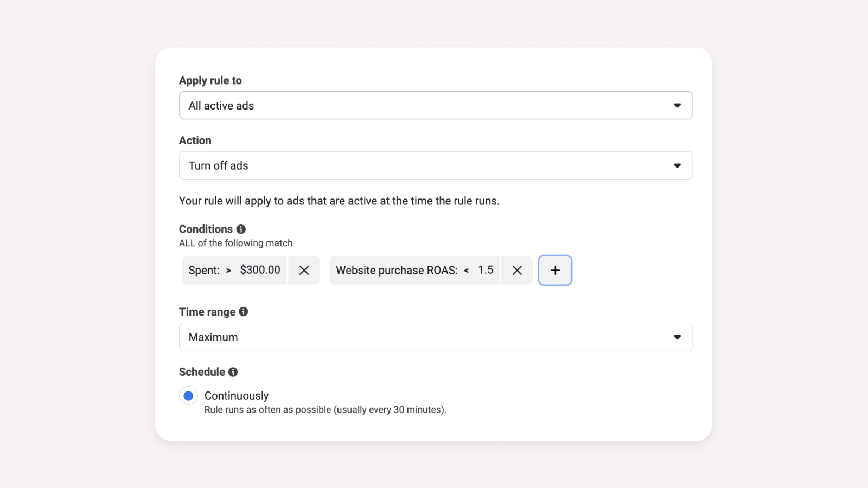Screen dimensions: 868x488
Task: Click the 'ALL of the following match' text
Action: [x=235, y=243]
